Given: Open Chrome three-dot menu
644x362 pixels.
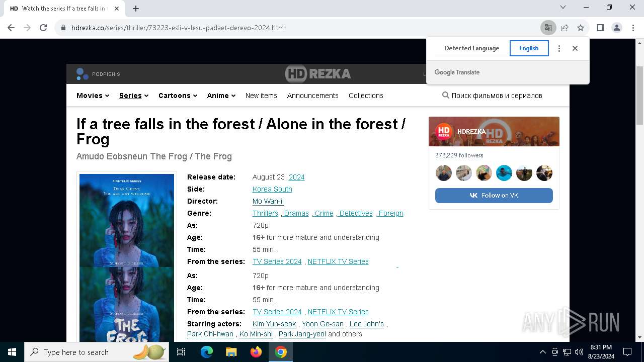Looking at the screenshot, I should click(632, 28).
